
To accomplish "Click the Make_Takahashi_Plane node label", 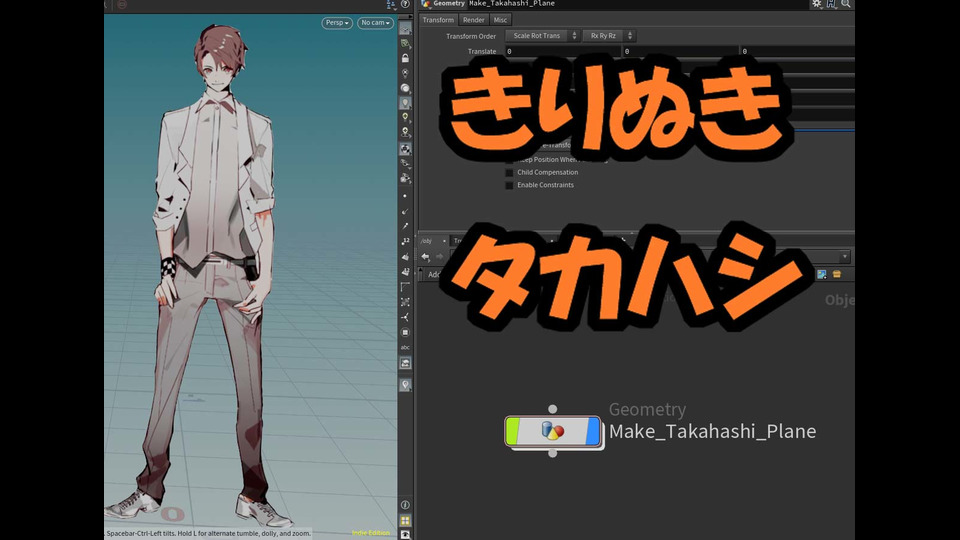I will [x=712, y=431].
